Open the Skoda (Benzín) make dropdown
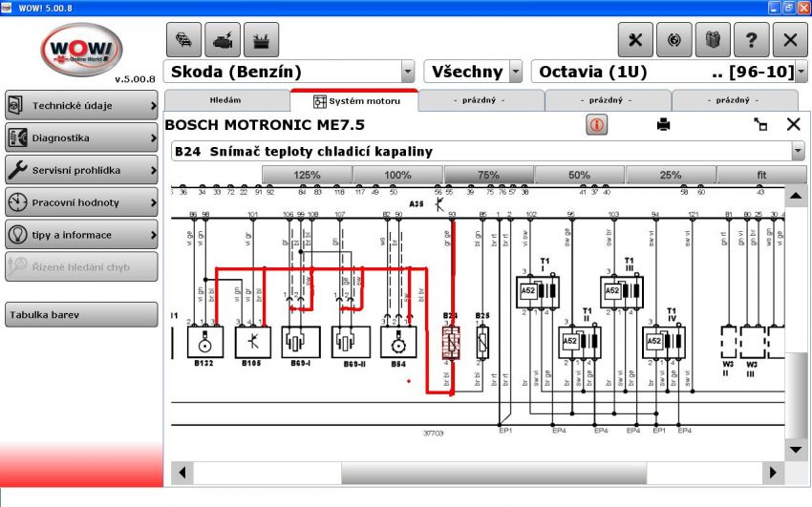Viewport: 812px width, 507px height. (x=408, y=72)
